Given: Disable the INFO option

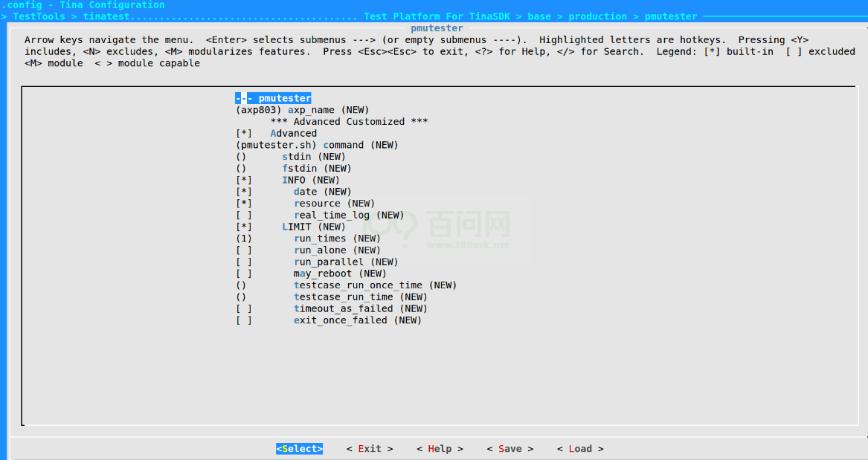Looking at the screenshot, I should point(244,181).
